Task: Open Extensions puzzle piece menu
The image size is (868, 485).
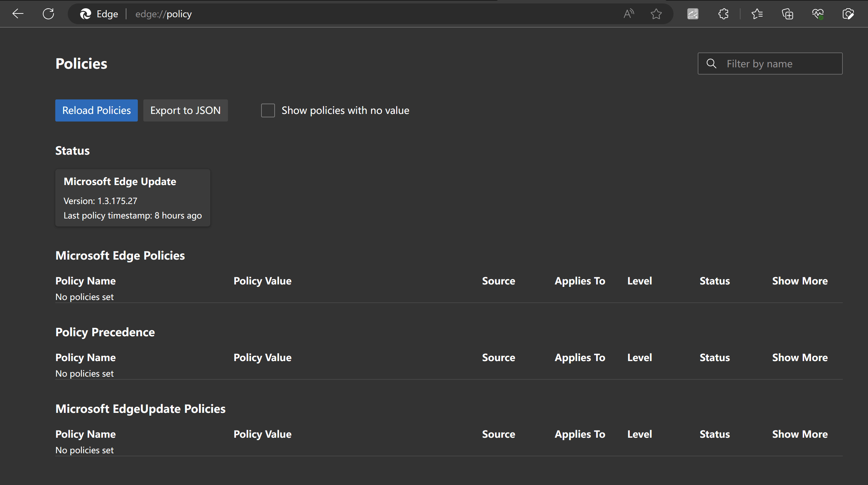Action: [723, 14]
